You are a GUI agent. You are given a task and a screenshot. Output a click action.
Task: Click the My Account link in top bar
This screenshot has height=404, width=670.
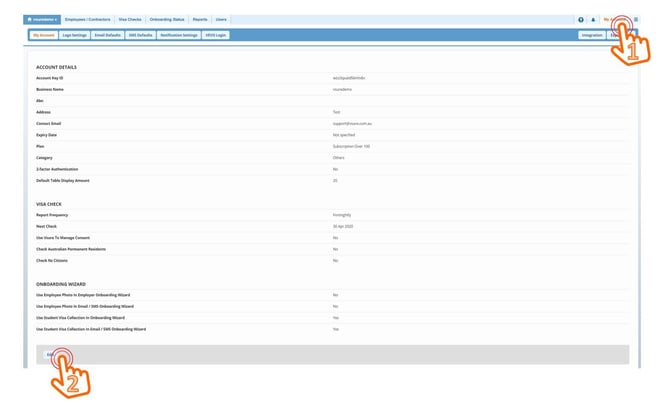tap(611, 19)
